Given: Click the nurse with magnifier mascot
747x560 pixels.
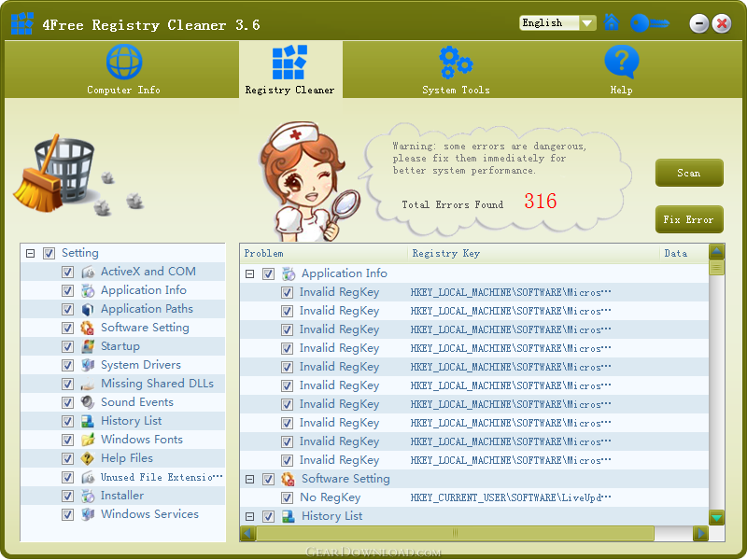Looking at the screenshot, I should click(310, 181).
